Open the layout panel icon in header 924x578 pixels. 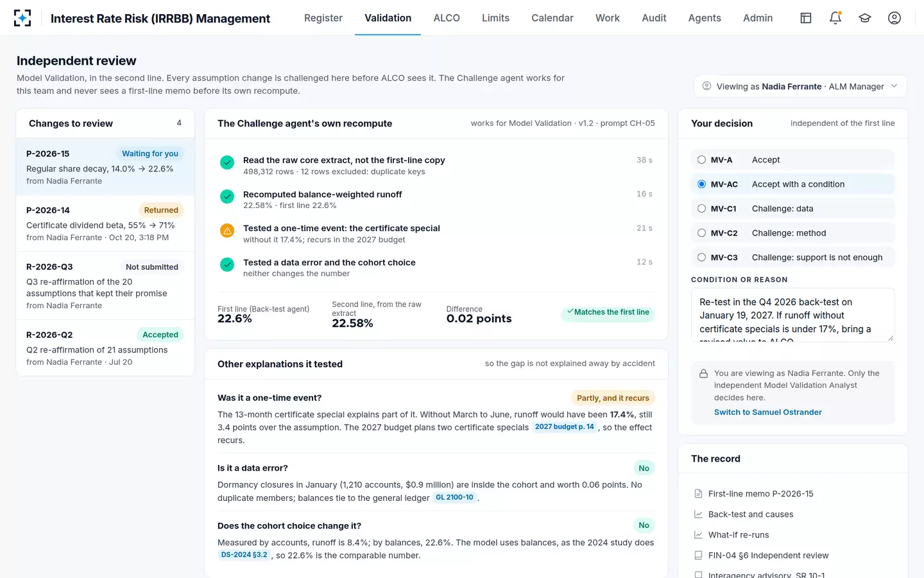[x=806, y=18]
